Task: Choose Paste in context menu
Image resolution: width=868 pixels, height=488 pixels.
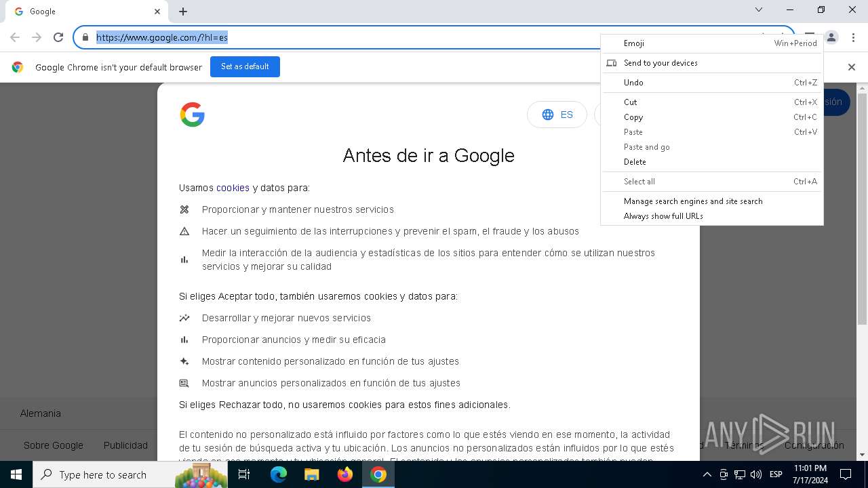Action: [712, 132]
